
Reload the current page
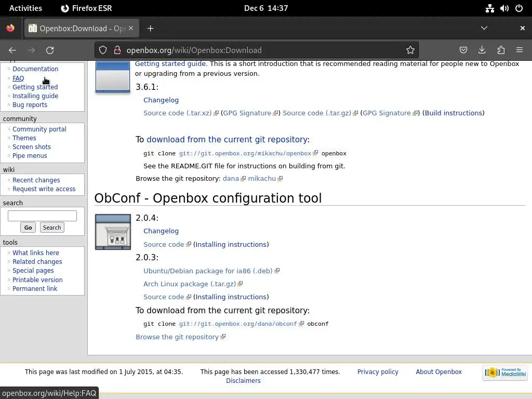click(x=50, y=50)
